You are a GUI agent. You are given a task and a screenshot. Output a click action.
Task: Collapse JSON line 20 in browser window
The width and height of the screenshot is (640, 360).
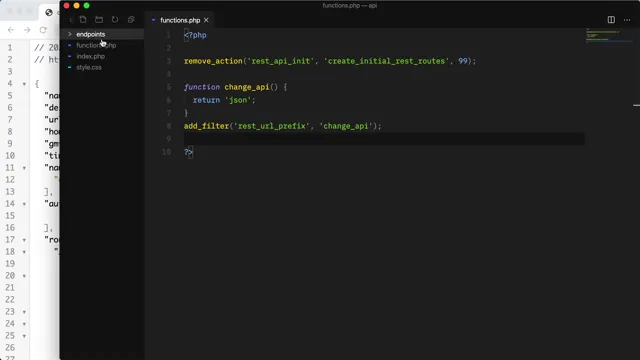pyautogui.click(x=24, y=276)
